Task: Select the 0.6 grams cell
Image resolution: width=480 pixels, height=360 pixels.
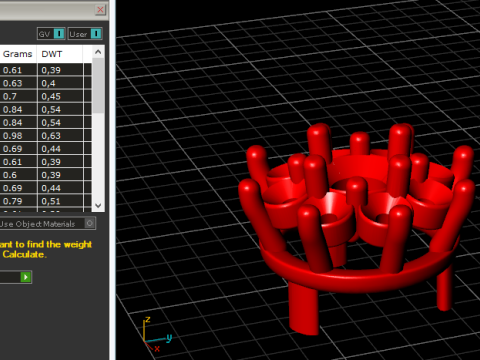Action: point(18,175)
